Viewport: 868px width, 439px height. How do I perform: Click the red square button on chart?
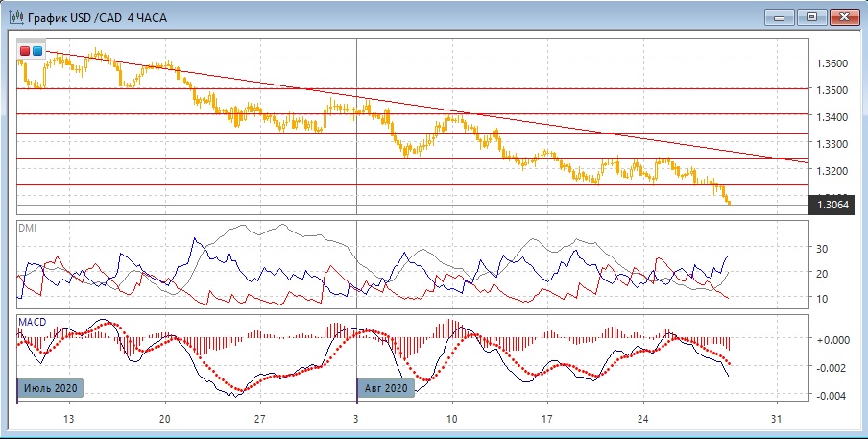coord(25,50)
